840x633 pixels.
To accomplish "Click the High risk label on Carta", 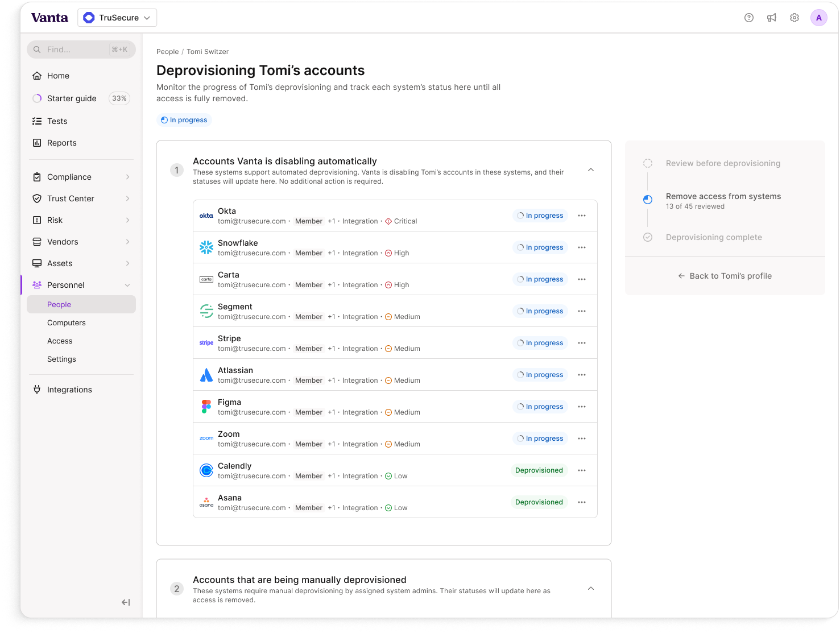I will click(x=397, y=285).
